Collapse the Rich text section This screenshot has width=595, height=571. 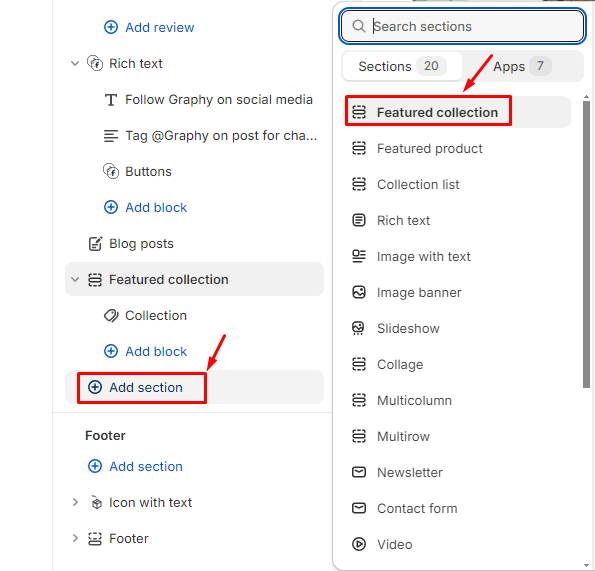tap(75, 63)
